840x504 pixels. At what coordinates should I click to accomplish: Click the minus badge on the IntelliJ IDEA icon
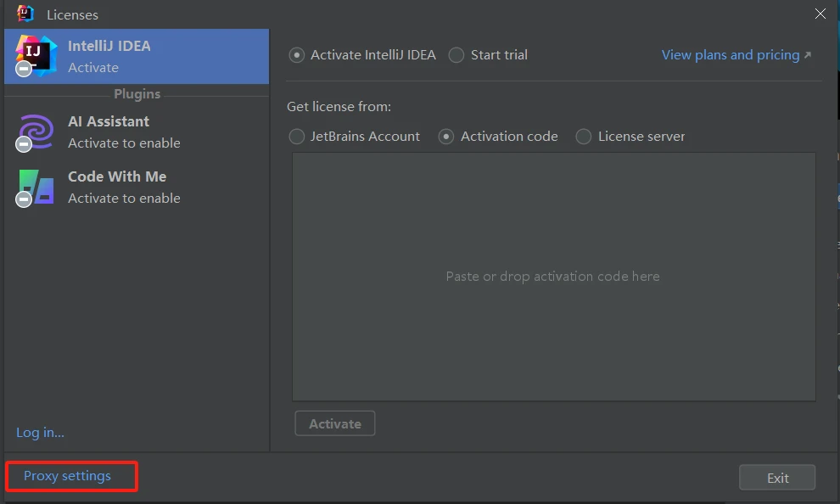point(24,69)
